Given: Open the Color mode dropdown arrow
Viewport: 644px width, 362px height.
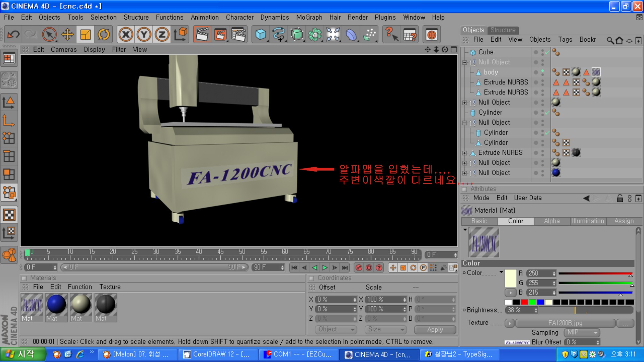Looking at the screenshot, I should (x=501, y=272).
